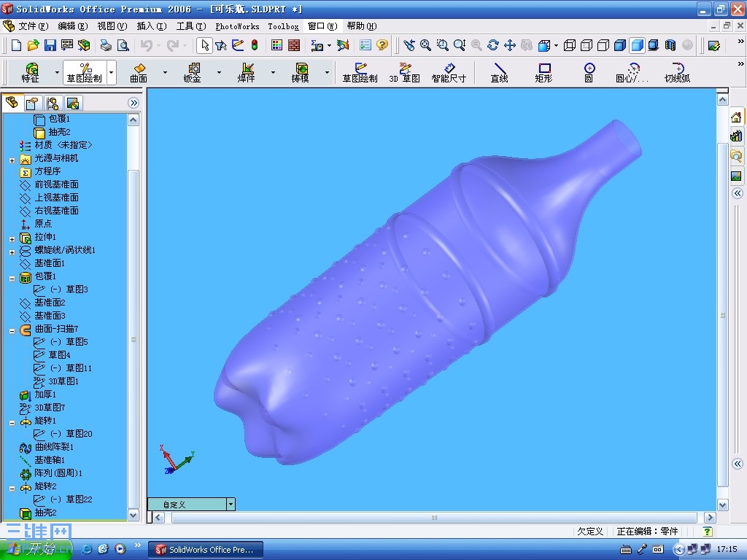Open the 工具(T) menu
747x560 pixels.
pyautogui.click(x=191, y=26)
